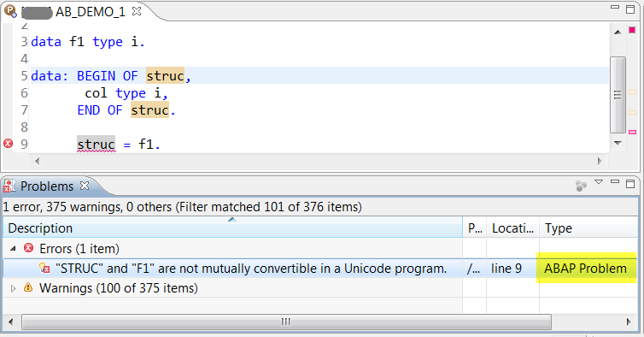Click 'col' field name on line 6
This screenshot has width=644, height=337.
pyautogui.click(x=96, y=93)
